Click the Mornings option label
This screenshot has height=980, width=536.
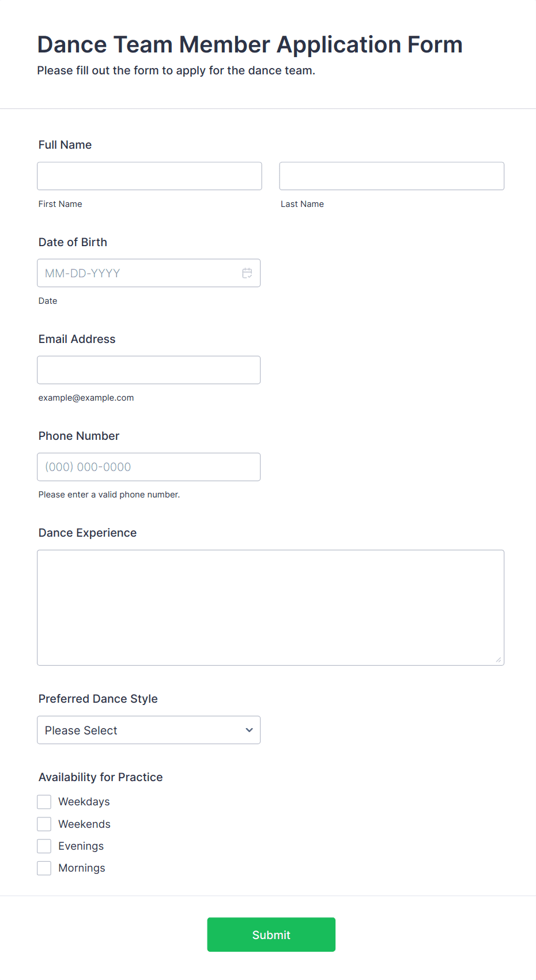[82, 868]
